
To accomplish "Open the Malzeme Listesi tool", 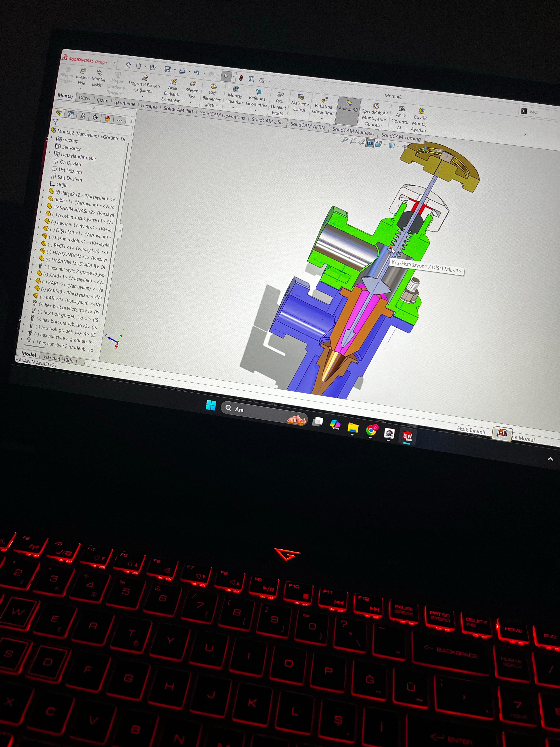I will point(300,103).
